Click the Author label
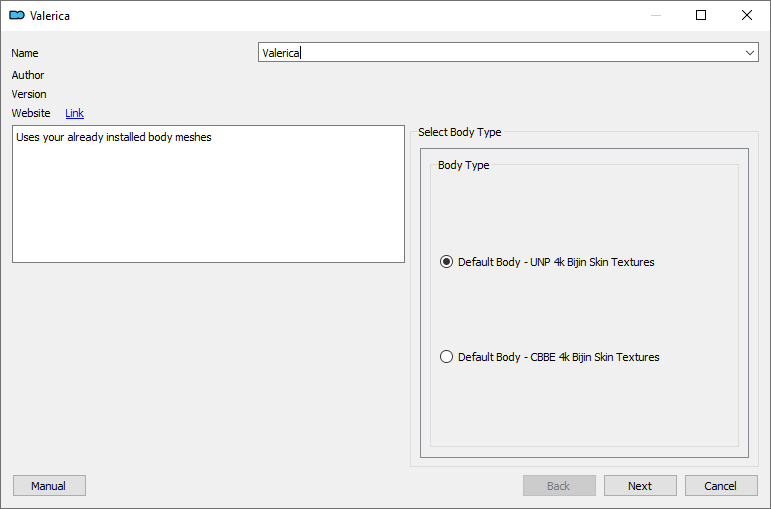 [28, 75]
